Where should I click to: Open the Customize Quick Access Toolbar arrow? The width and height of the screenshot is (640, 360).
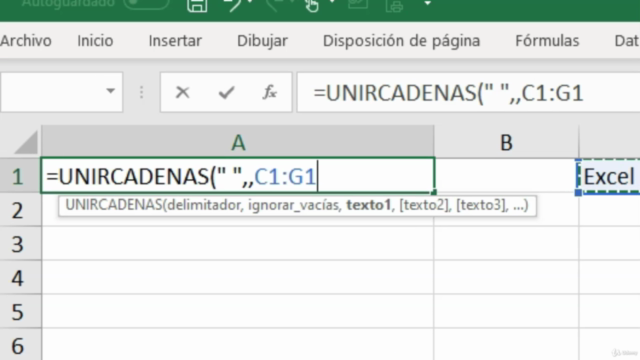(x=427, y=4)
